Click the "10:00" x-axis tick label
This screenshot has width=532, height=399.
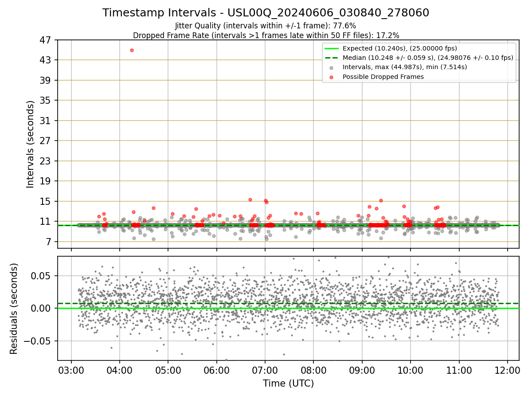410,371
